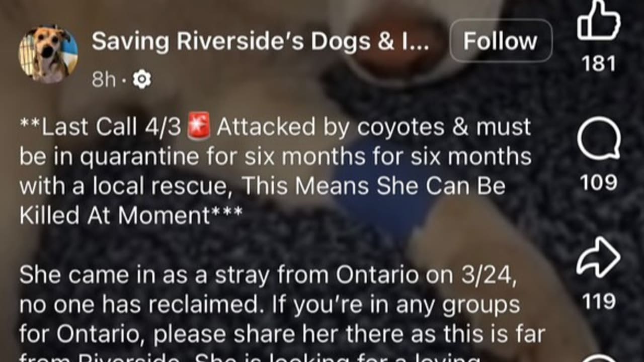Click the 8h post timestamp
The image size is (644, 362).
104,79
